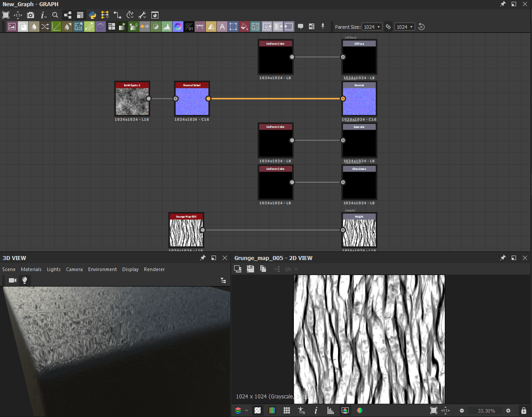Select the Blend atomic node icon
Viewport: 532px width, 417px height.
point(23,27)
